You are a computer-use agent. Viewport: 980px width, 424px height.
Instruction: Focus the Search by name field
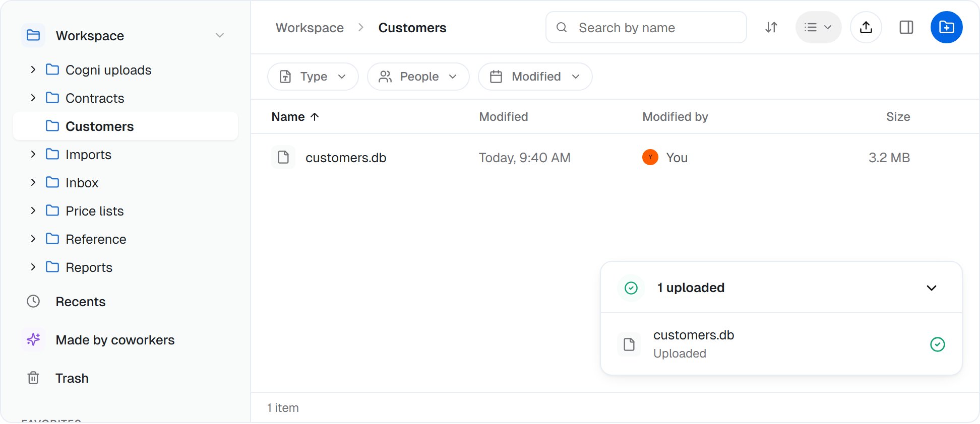(x=646, y=27)
